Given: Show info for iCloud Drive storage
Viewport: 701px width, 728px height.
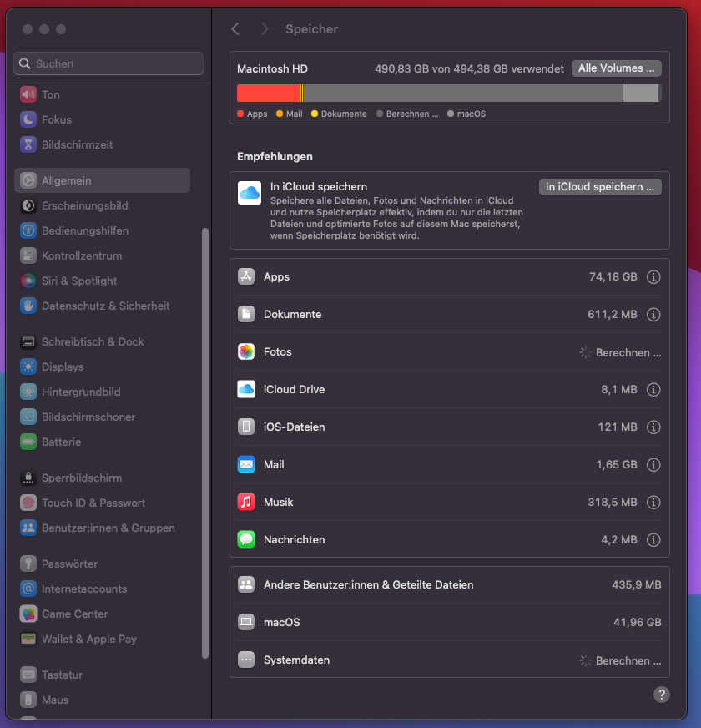Looking at the screenshot, I should pyautogui.click(x=653, y=390).
